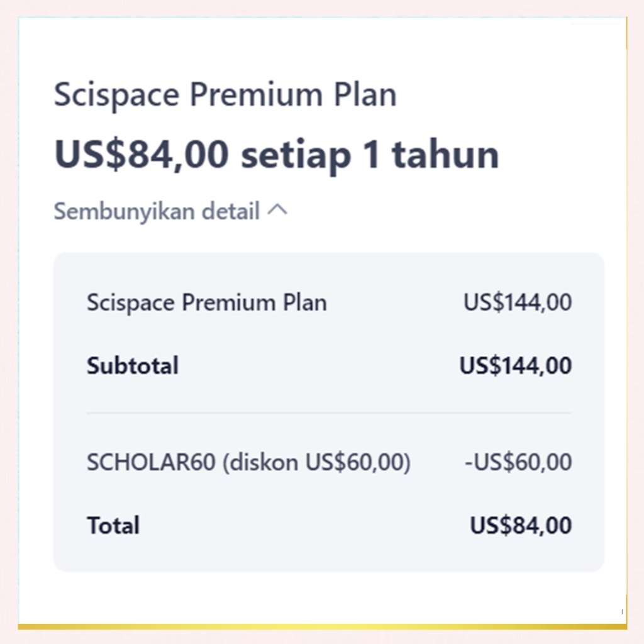Click the "(diskon US$60,00)" discount description
The image size is (644, 644).
tap(316, 462)
